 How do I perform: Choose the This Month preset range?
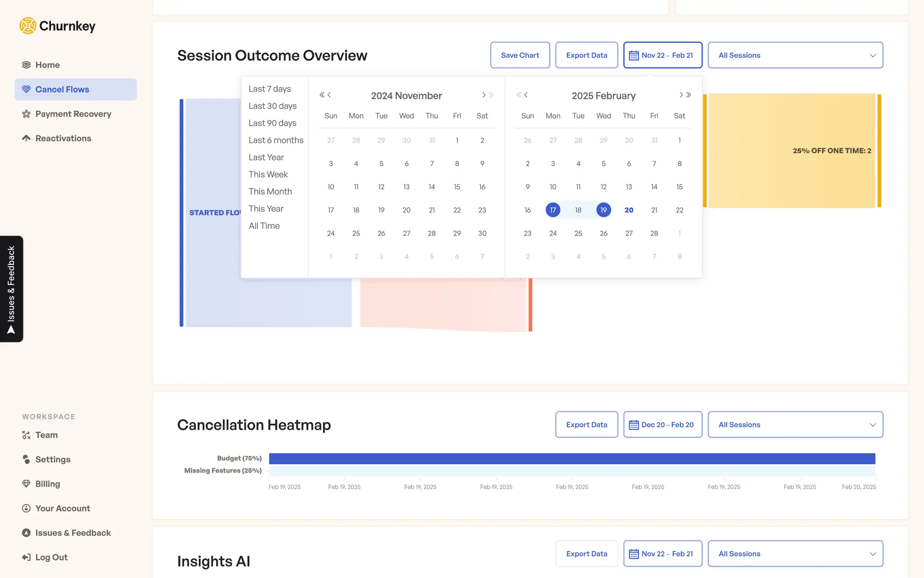coord(270,192)
